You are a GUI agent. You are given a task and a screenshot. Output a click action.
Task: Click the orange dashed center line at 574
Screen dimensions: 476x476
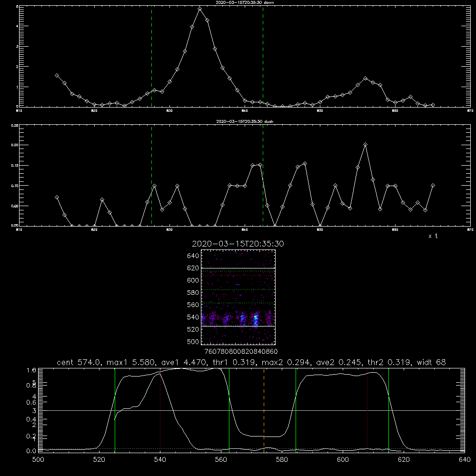click(x=264, y=410)
